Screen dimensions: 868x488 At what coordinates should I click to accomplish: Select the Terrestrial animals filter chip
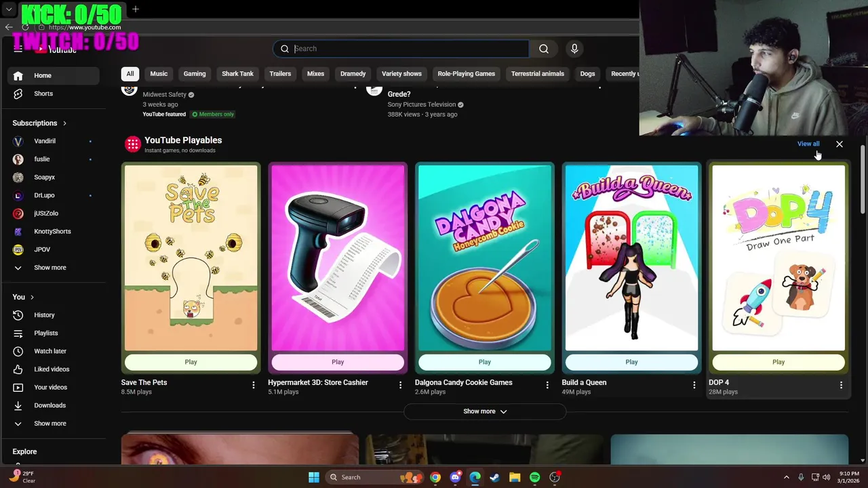pos(538,74)
